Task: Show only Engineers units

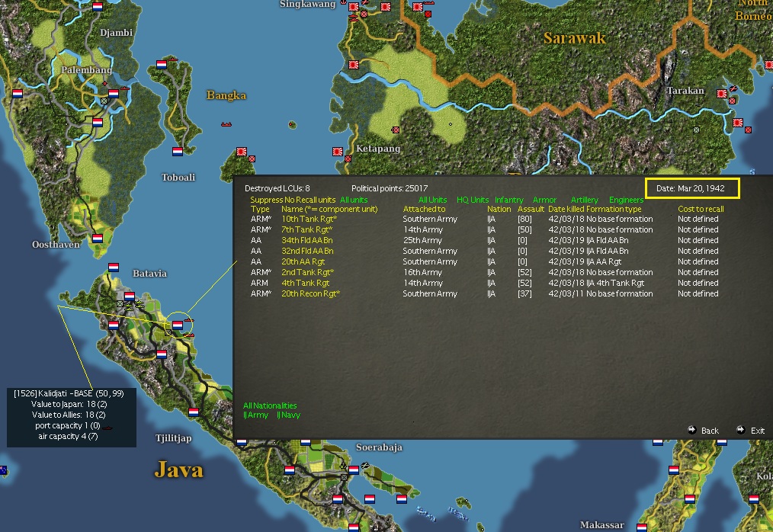Action: pyautogui.click(x=626, y=200)
